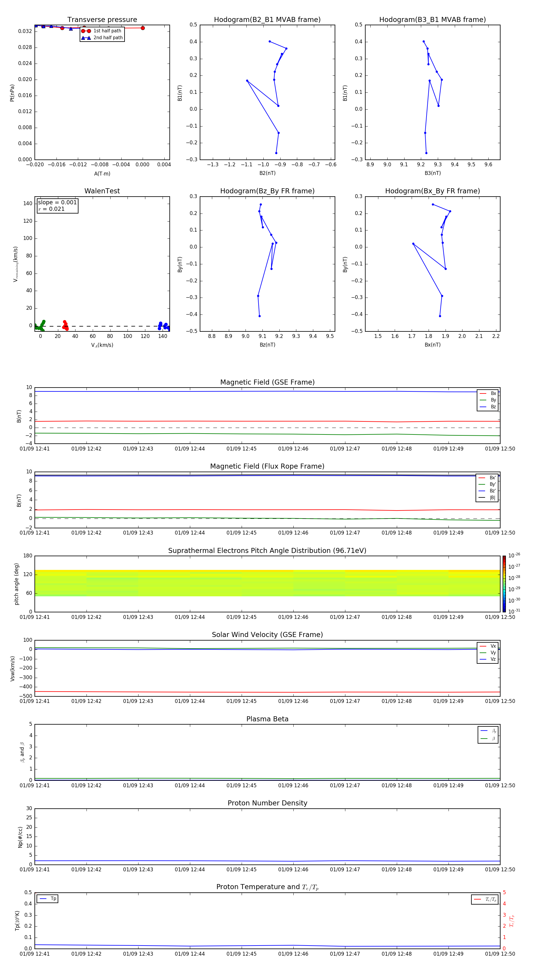Click the "Np(#/cc)" y-axis label
This screenshot has width=535, height=980.
pos(20,837)
